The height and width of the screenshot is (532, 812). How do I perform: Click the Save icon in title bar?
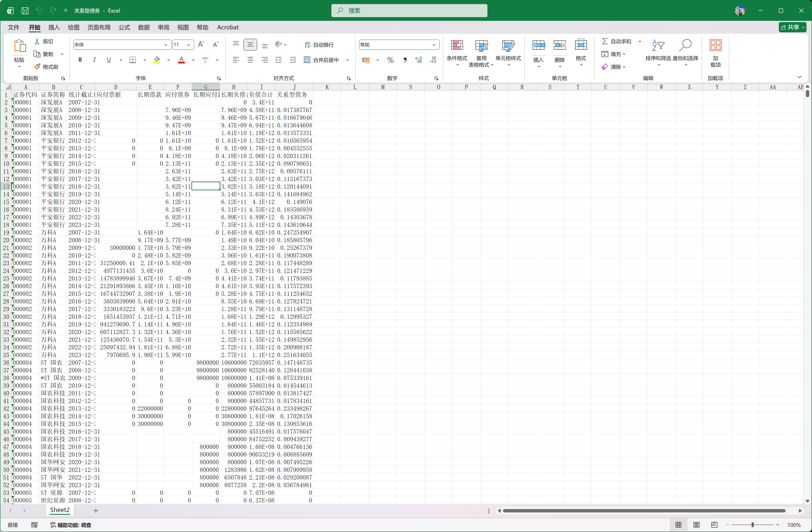click(x=25, y=11)
